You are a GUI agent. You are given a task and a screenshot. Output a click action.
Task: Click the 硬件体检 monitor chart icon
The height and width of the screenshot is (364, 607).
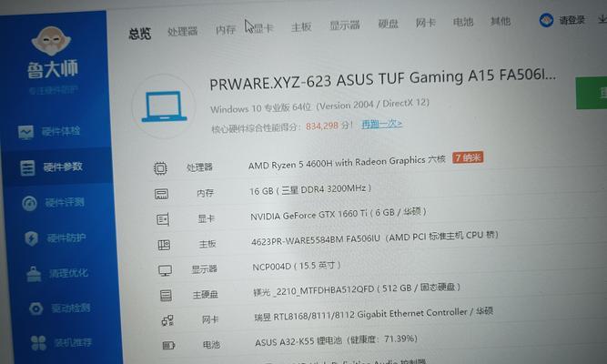point(26,132)
